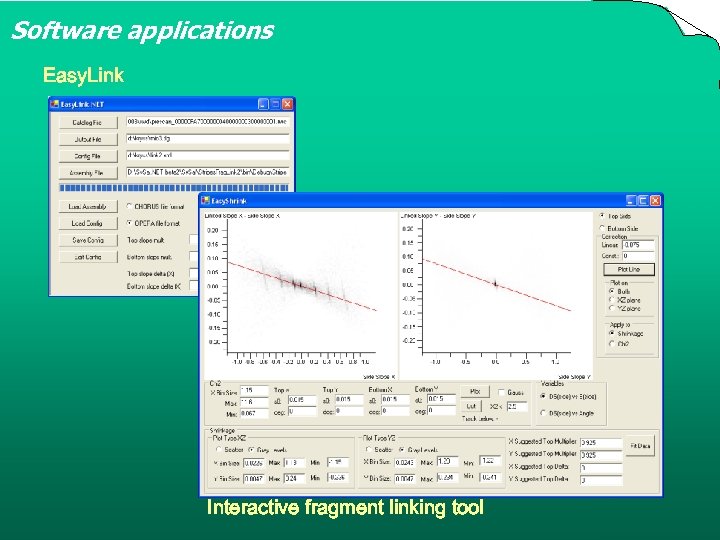The width and height of the screenshot is (720, 540).
Task: Toggle the Gauss checkbox
Action: click(501, 393)
